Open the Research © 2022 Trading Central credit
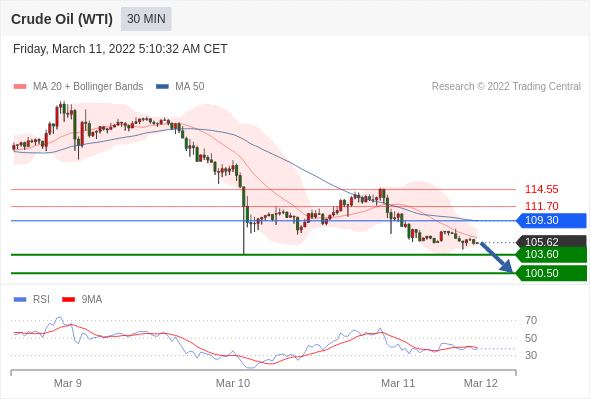The width and height of the screenshot is (590, 400). (506, 87)
